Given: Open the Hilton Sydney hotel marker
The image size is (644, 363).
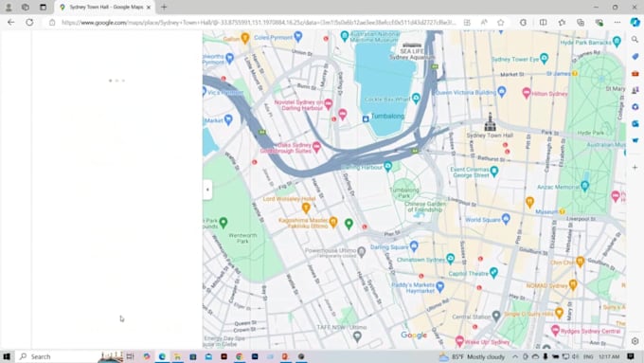Looking at the screenshot, I should 527,93.
